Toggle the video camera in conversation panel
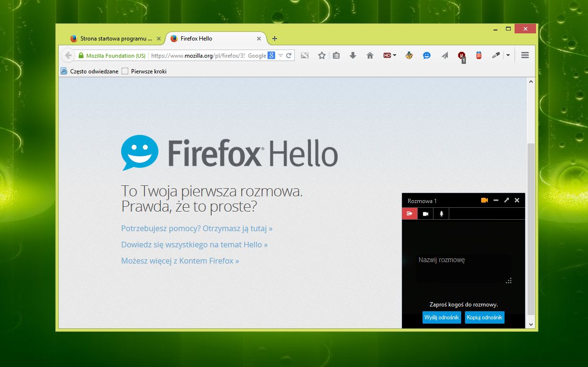 coord(425,214)
